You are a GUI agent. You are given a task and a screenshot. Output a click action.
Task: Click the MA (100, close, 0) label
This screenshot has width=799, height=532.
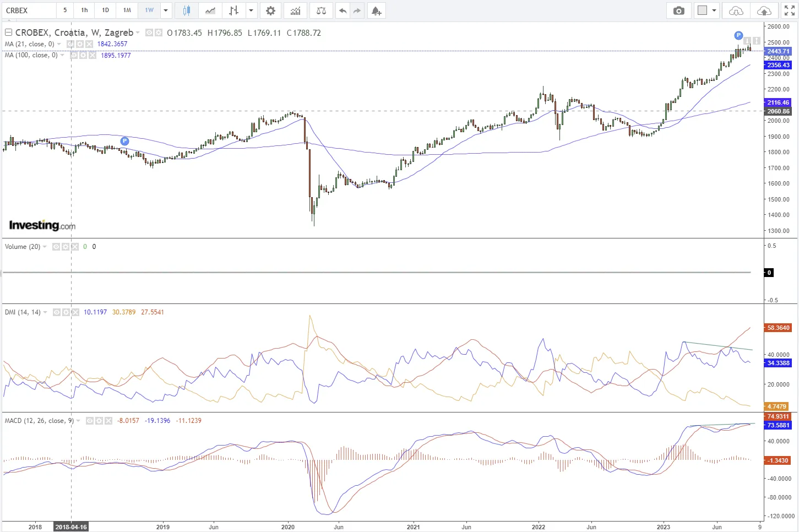click(x=31, y=55)
